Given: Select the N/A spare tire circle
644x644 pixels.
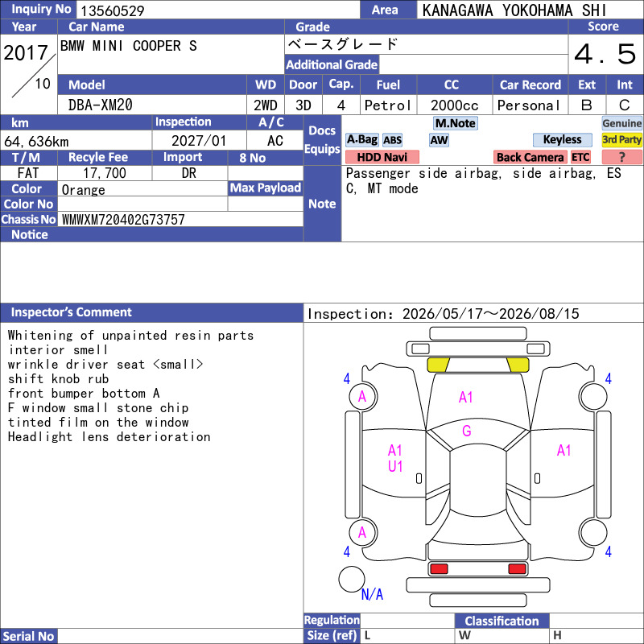Looking at the screenshot, I should [352, 579].
